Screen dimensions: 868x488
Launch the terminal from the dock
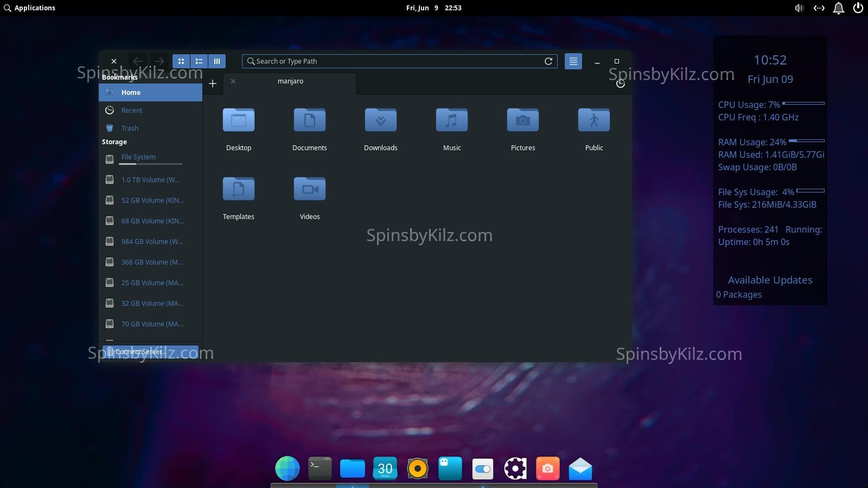[320, 468]
